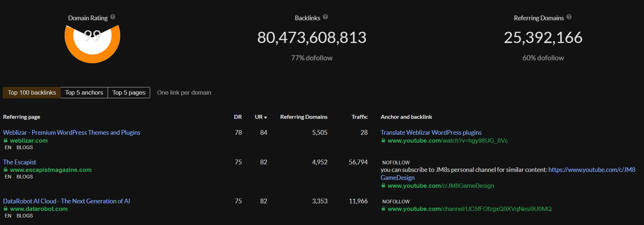
Task: Visit the www.datarobot.com domain link
Action: [x=39, y=209]
